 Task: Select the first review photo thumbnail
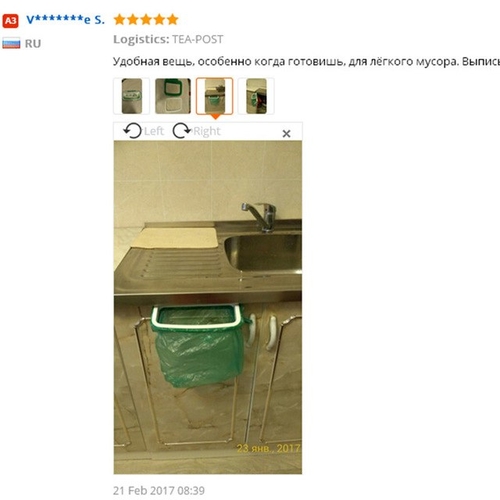point(132,96)
